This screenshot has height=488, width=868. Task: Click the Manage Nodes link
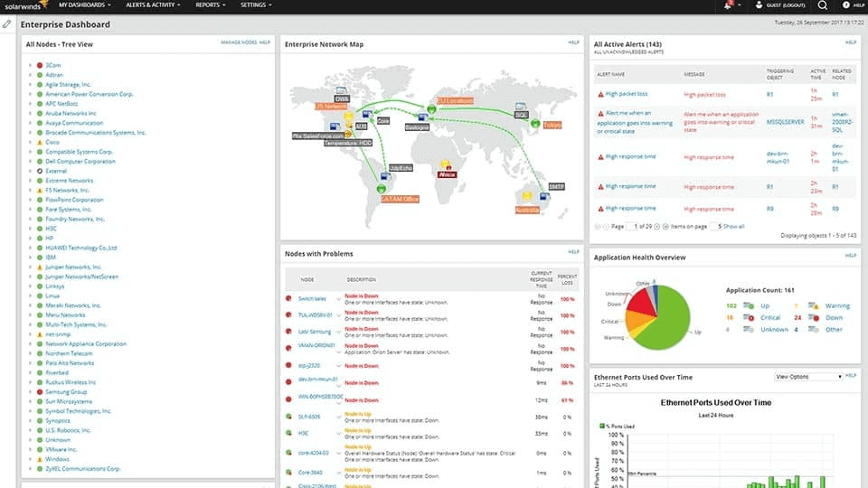pyautogui.click(x=238, y=42)
